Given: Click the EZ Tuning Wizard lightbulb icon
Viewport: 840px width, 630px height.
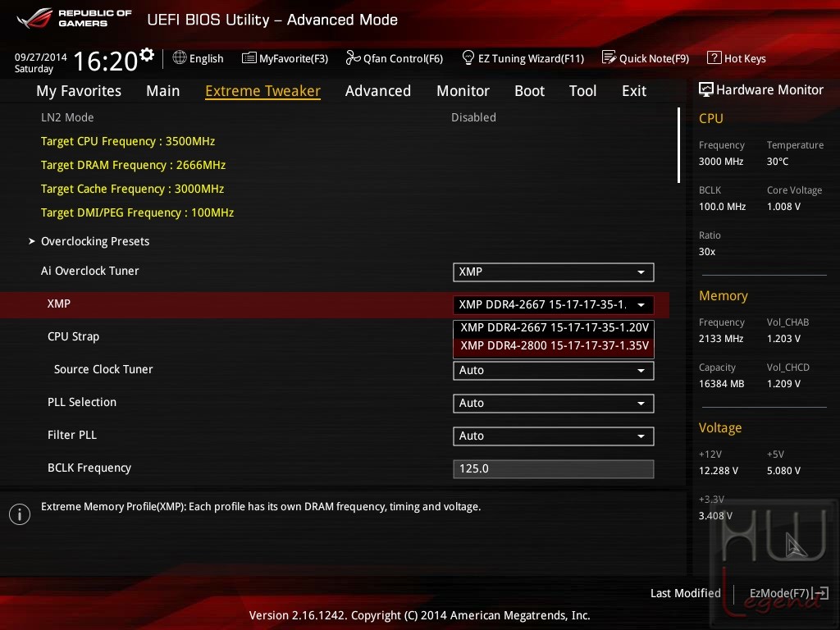Looking at the screenshot, I should pos(468,57).
